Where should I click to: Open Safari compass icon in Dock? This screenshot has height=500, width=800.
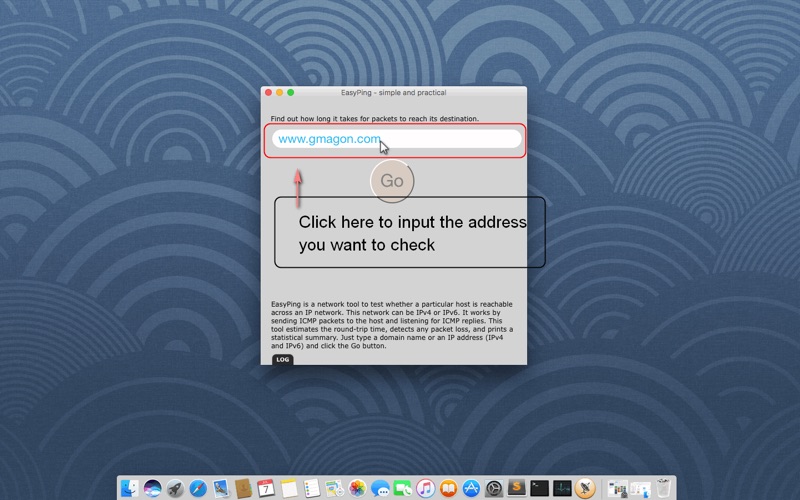tap(198, 488)
